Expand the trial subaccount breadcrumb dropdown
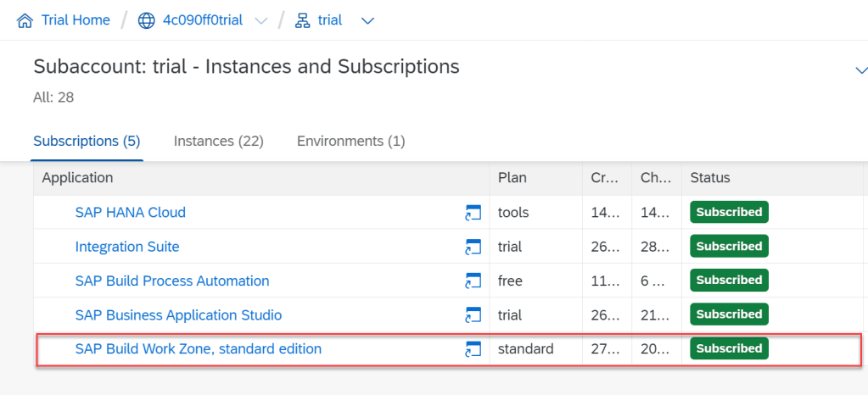This screenshot has width=868, height=395. (367, 21)
